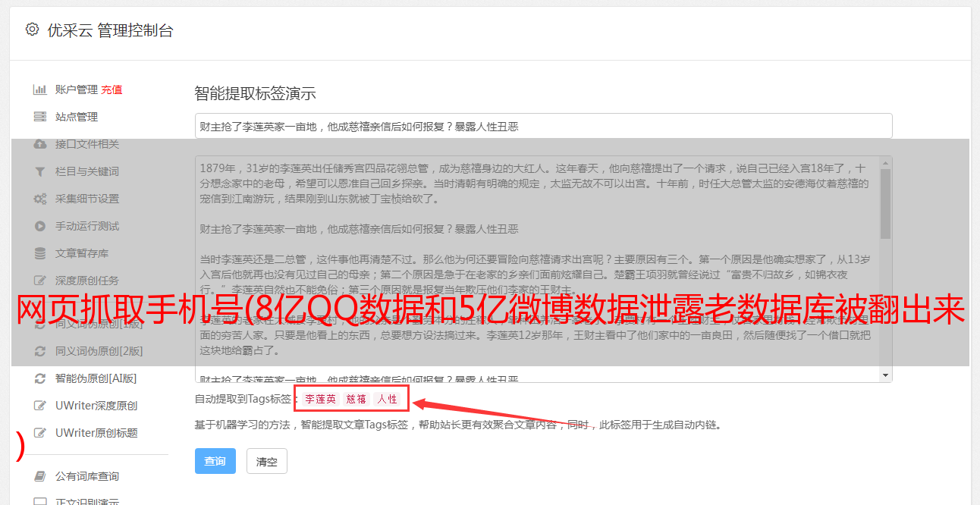Open the 公有词库查询 book icon
The image size is (980, 505).
coord(40,476)
